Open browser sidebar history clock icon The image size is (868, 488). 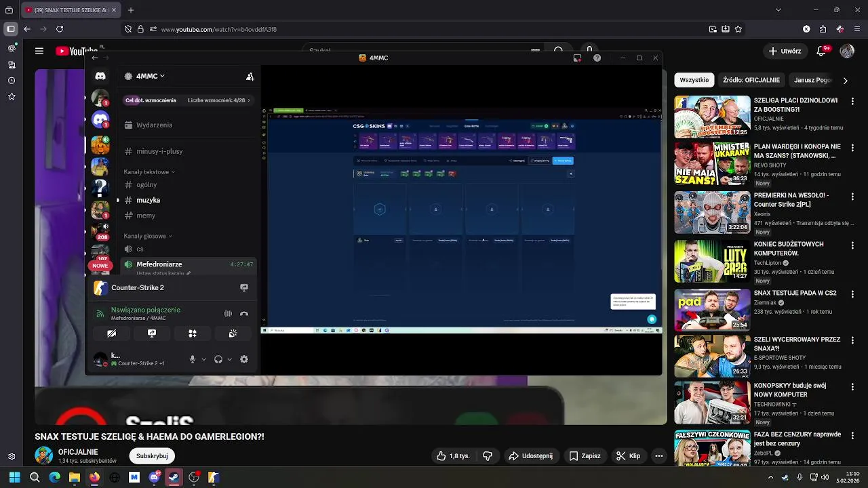tap(12, 81)
